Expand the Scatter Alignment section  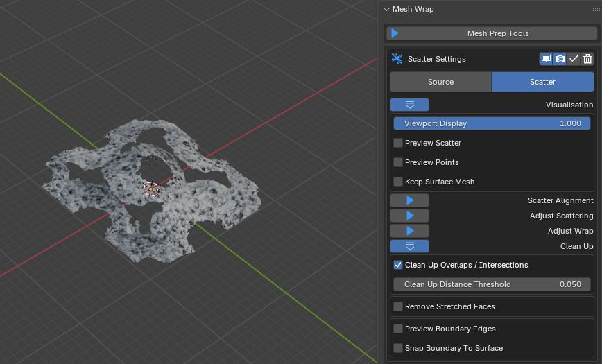(x=409, y=200)
